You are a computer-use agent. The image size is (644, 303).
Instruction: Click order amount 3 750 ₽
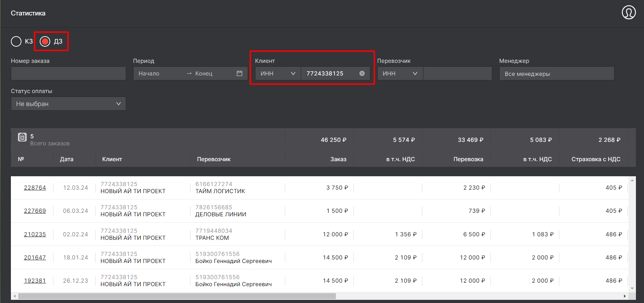click(x=337, y=187)
